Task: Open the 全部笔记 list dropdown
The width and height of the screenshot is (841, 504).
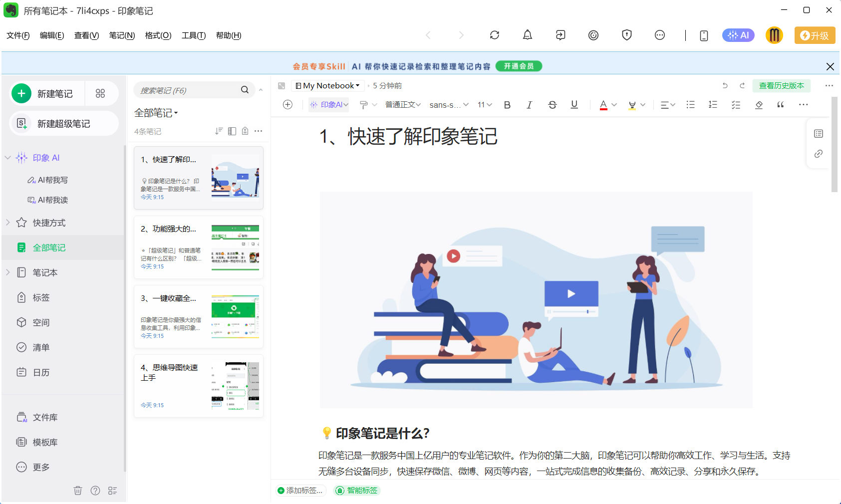Action: pyautogui.click(x=156, y=113)
